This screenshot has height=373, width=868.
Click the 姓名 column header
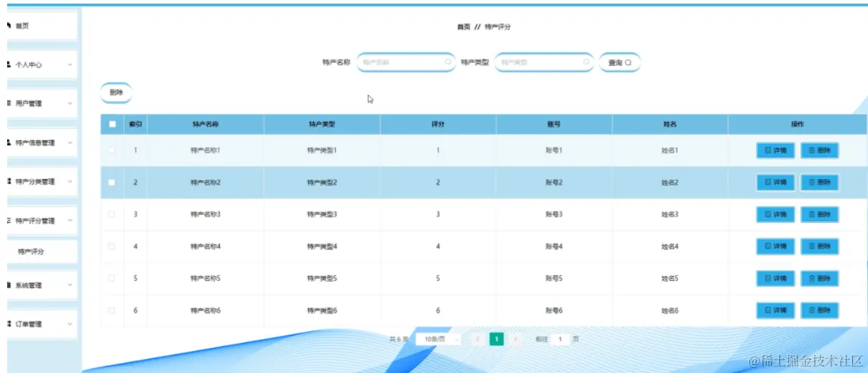click(x=670, y=124)
